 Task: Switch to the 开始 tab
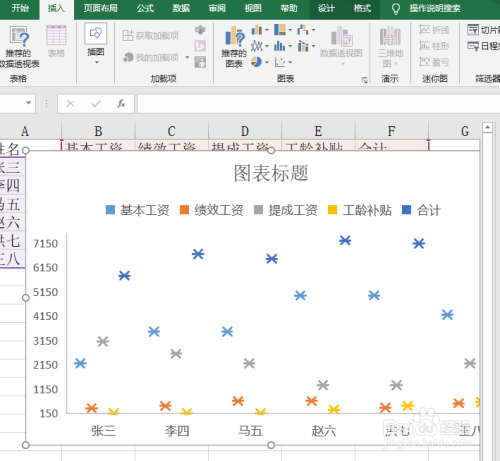click(x=20, y=8)
